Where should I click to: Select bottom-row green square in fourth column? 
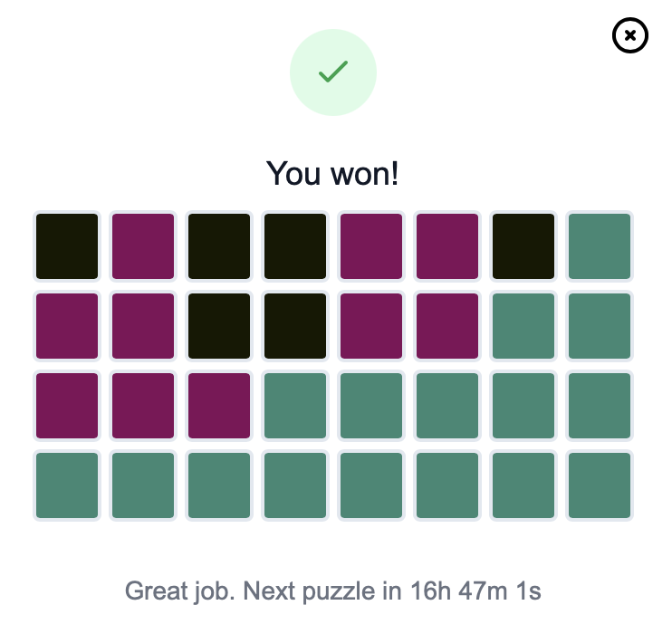(x=295, y=485)
